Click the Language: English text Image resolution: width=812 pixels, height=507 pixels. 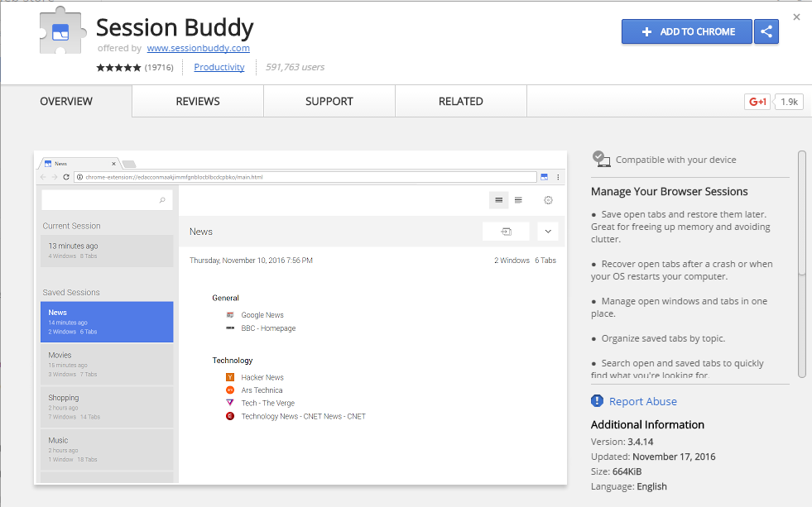coord(629,487)
